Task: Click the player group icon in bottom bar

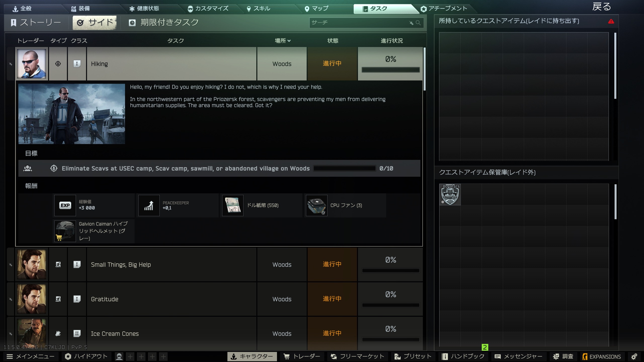Action: (119, 356)
